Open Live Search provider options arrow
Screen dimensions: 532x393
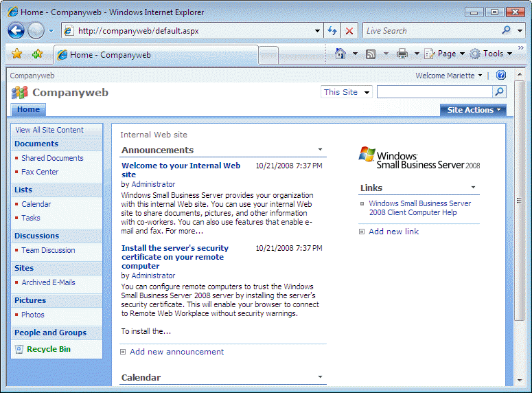click(520, 31)
